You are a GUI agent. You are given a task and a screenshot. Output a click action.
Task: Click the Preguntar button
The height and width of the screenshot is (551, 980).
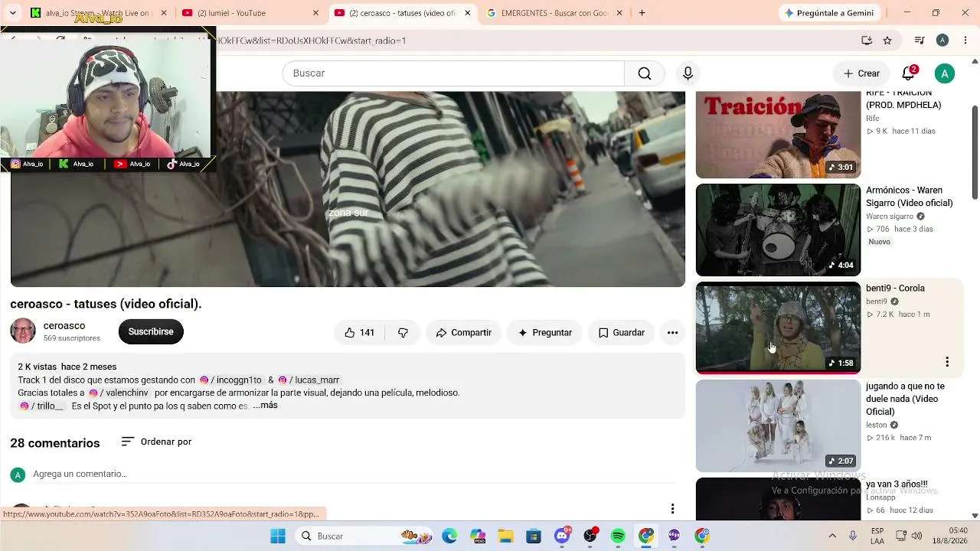tap(544, 333)
